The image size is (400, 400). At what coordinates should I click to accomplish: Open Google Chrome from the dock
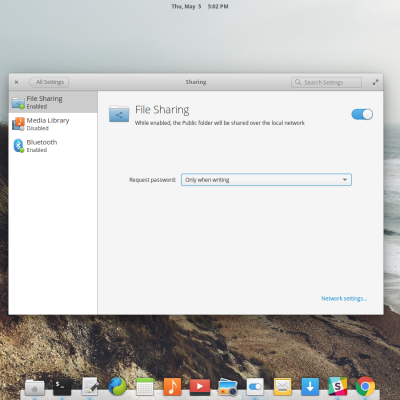tap(365, 387)
